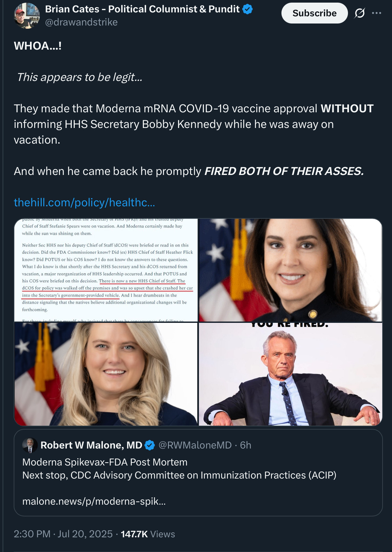The height and width of the screenshot is (552, 392).
Task: Click Robert W Malone, MD name
Action: (x=91, y=445)
